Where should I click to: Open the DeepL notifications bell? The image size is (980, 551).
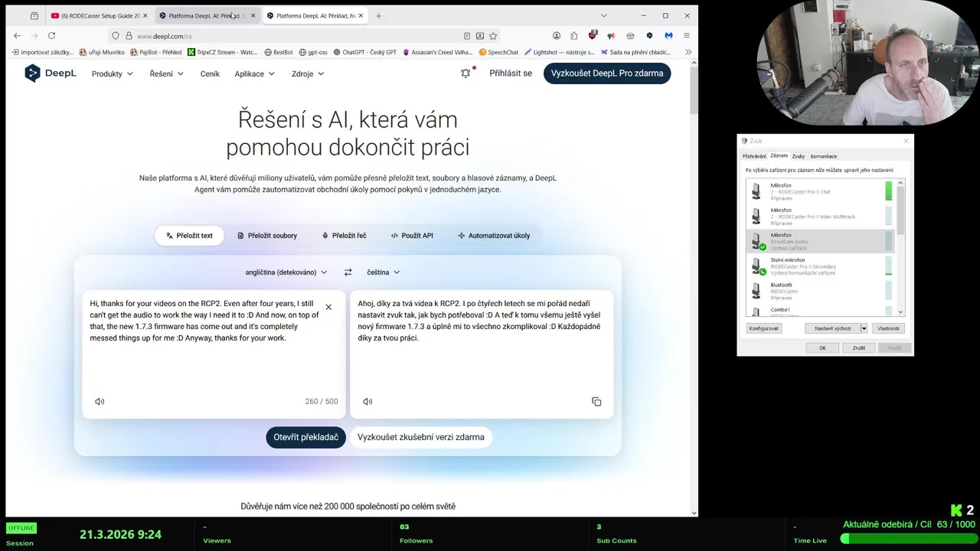[465, 73]
